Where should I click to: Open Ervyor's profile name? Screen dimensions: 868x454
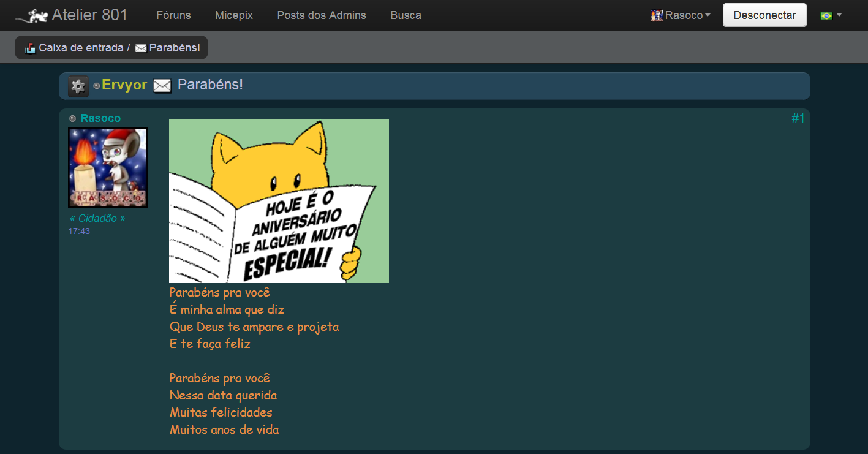(124, 85)
